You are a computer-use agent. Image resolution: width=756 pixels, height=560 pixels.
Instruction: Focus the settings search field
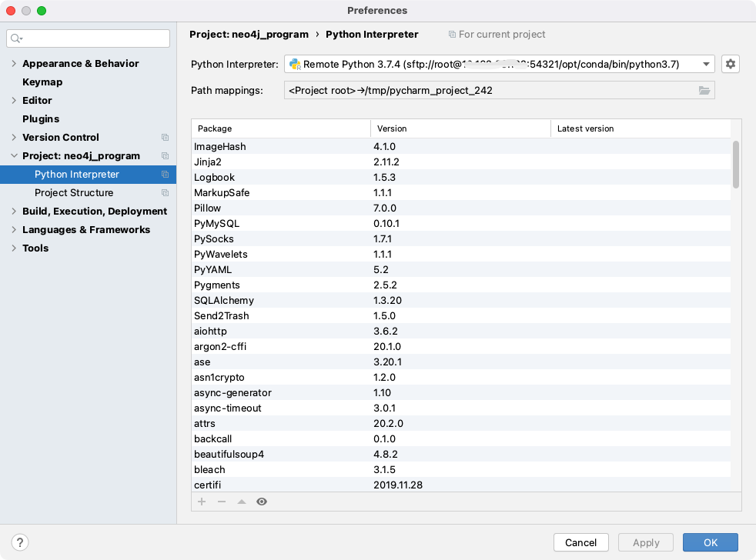(x=88, y=38)
